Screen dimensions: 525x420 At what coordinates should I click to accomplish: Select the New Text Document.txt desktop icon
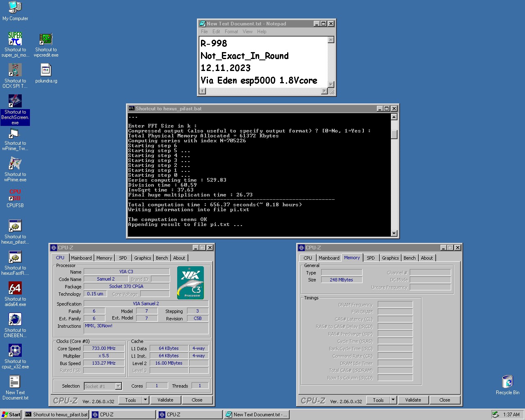point(15,381)
